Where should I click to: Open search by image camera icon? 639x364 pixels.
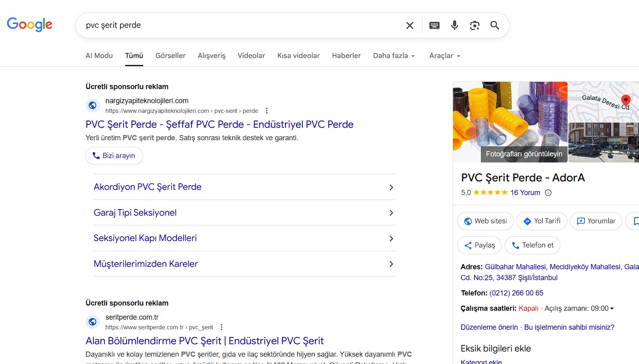475,25
